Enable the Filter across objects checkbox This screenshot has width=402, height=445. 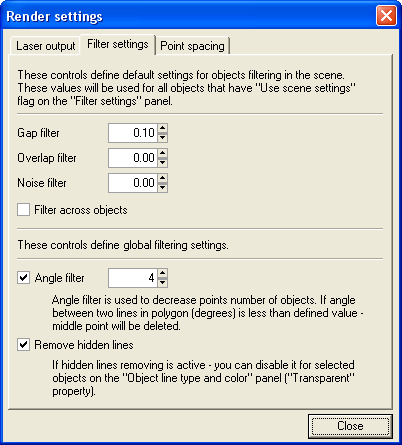[x=24, y=210]
